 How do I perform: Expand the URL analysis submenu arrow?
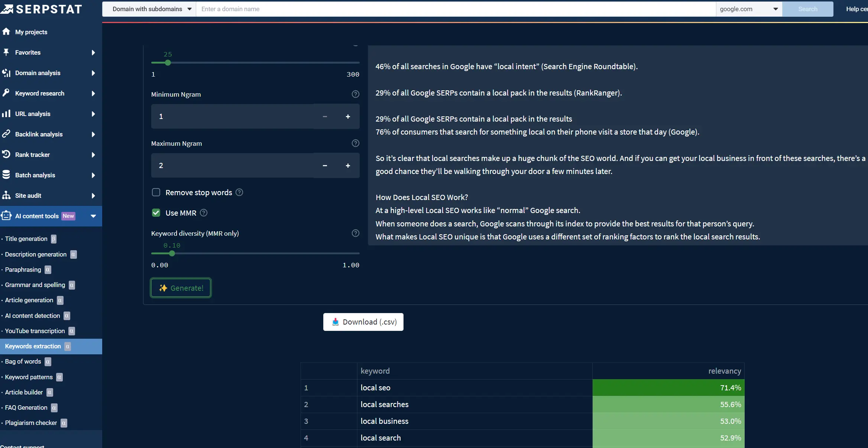(93, 114)
